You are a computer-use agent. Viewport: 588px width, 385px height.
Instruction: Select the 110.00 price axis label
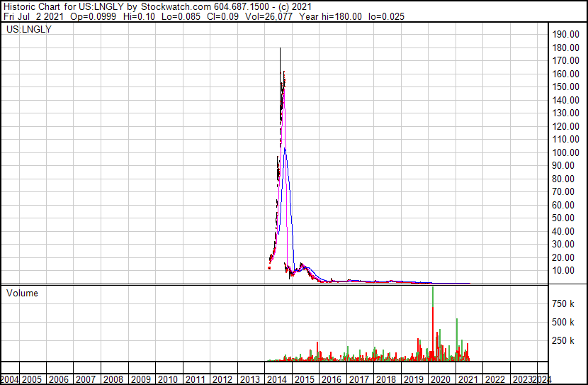pos(566,139)
